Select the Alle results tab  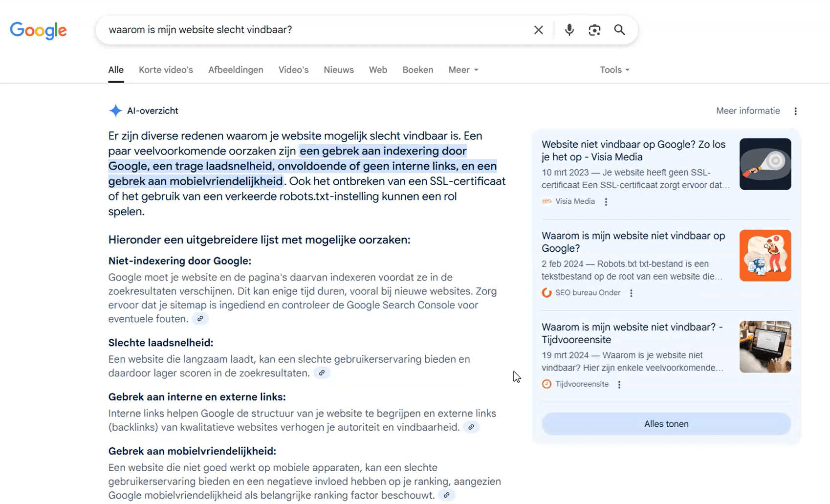point(116,70)
